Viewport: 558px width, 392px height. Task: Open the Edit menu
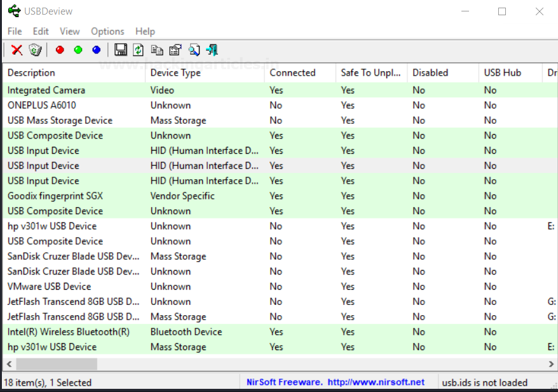pos(41,31)
